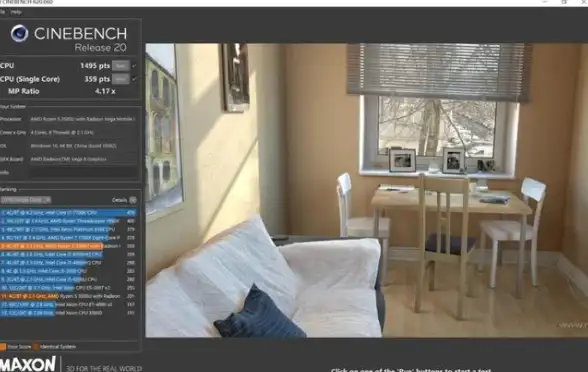Open the File menu
This screenshot has width=588, height=372.
pyautogui.click(x=2, y=12)
